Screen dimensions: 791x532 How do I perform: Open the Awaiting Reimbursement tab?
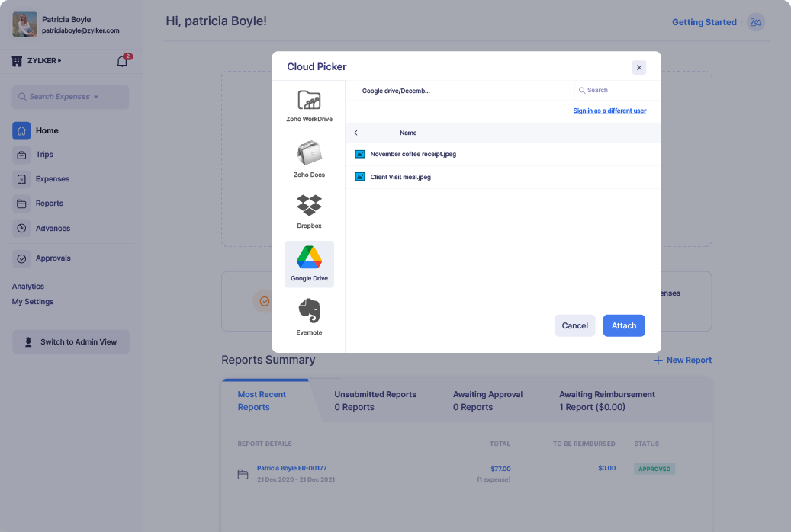click(606, 400)
